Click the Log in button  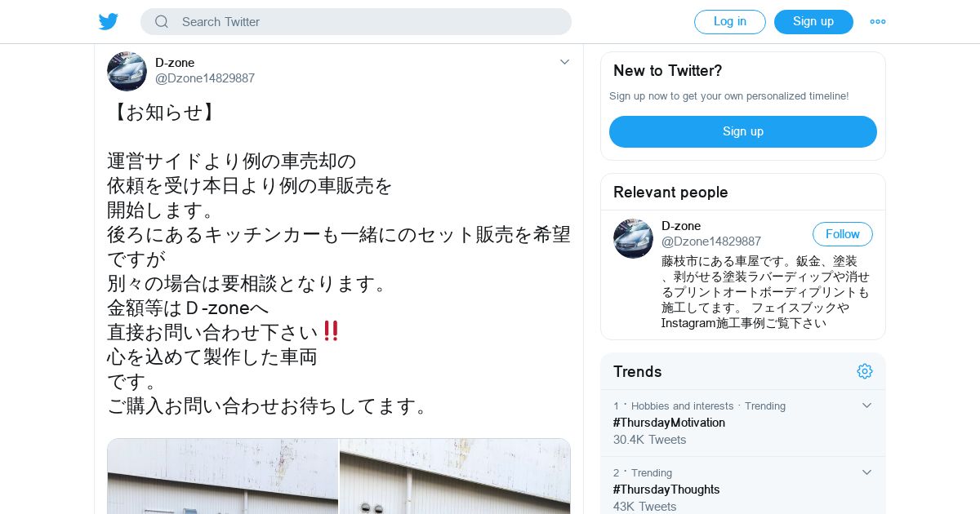(x=730, y=22)
